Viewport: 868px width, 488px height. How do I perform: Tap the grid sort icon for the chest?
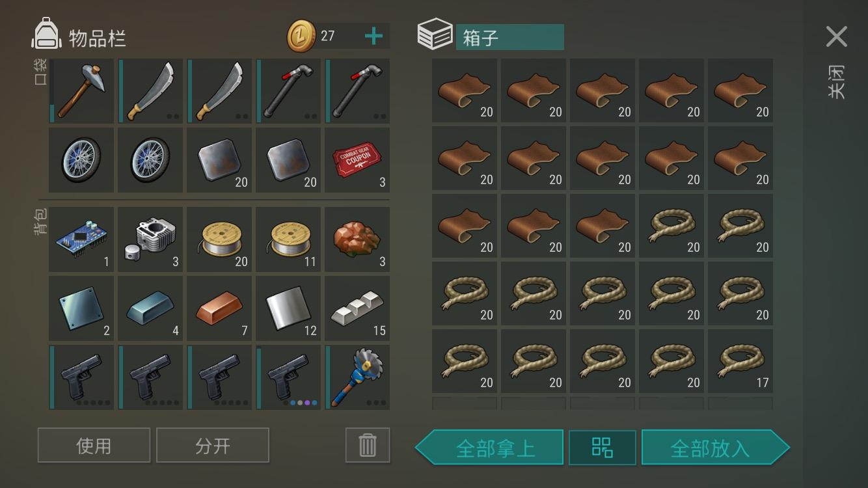(x=603, y=448)
